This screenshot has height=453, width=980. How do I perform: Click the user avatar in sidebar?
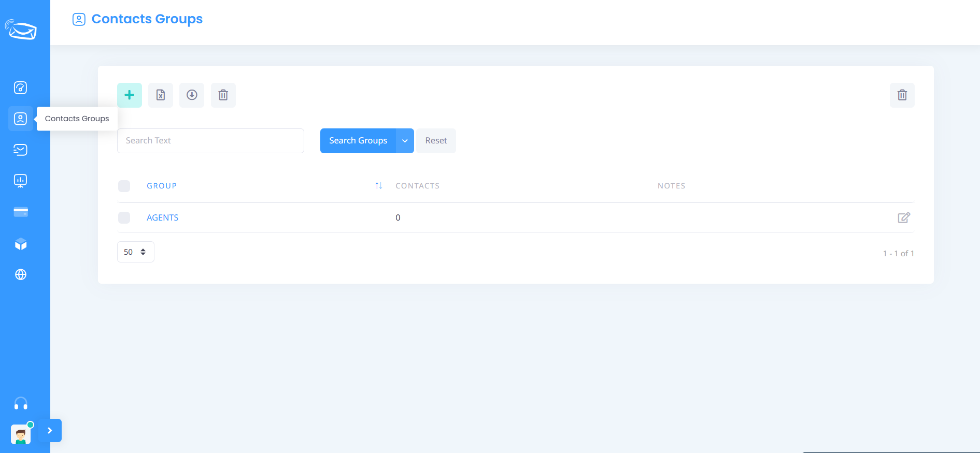[21, 434]
